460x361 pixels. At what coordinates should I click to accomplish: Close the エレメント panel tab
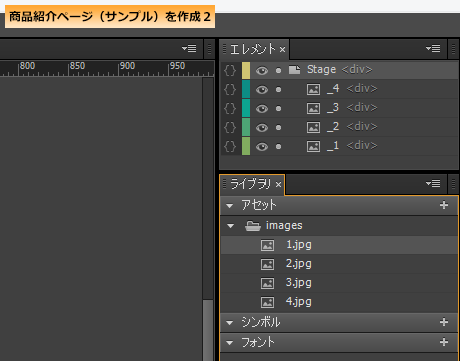(282, 50)
